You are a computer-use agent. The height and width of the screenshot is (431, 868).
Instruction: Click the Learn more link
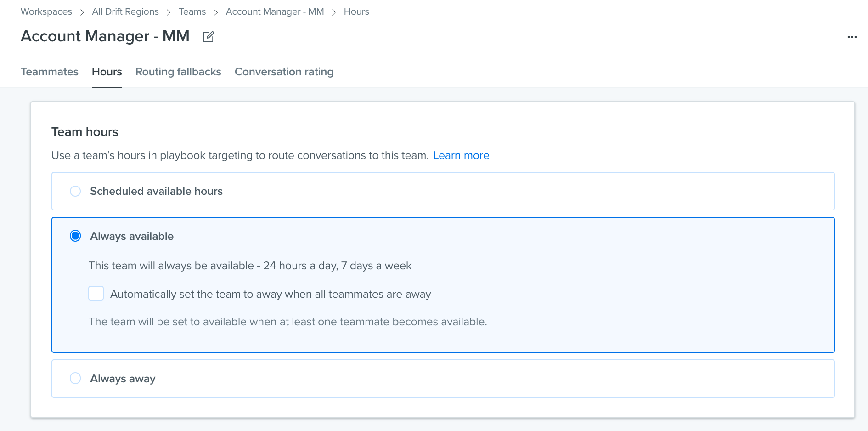pyautogui.click(x=461, y=155)
